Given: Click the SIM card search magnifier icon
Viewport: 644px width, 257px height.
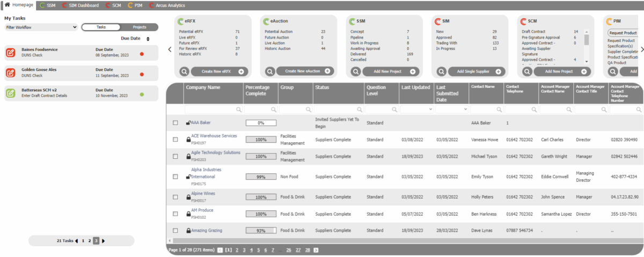Looking at the screenshot, I should click(441, 71).
